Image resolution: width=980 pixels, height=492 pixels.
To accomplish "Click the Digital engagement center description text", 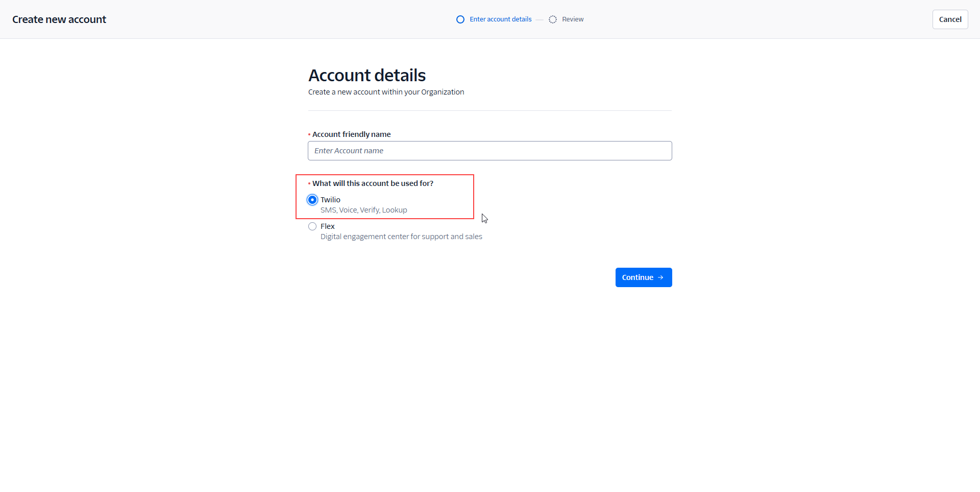I will [401, 237].
